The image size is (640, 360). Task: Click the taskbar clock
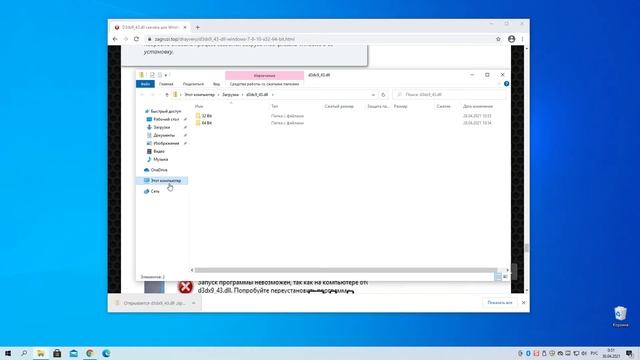(611, 353)
